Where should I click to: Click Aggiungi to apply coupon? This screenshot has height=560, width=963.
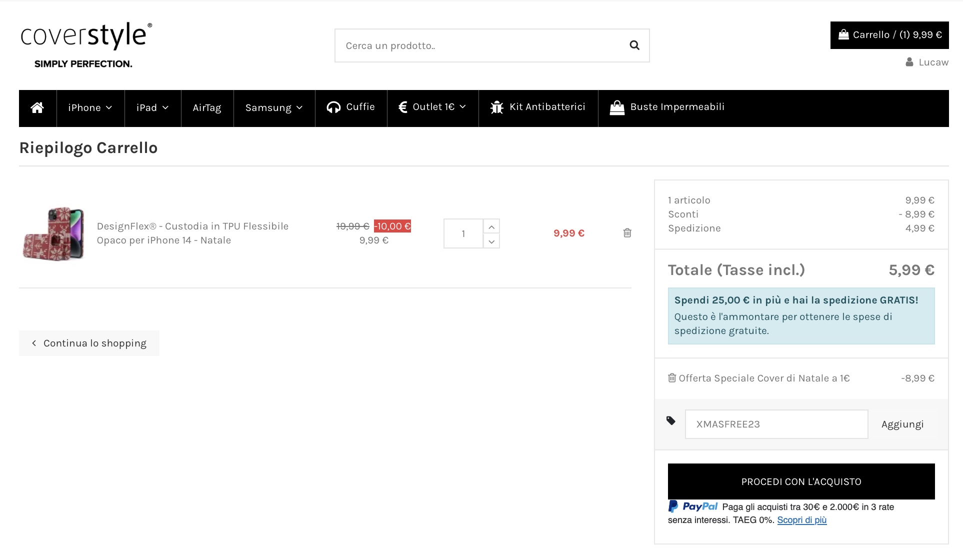(x=902, y=424)
